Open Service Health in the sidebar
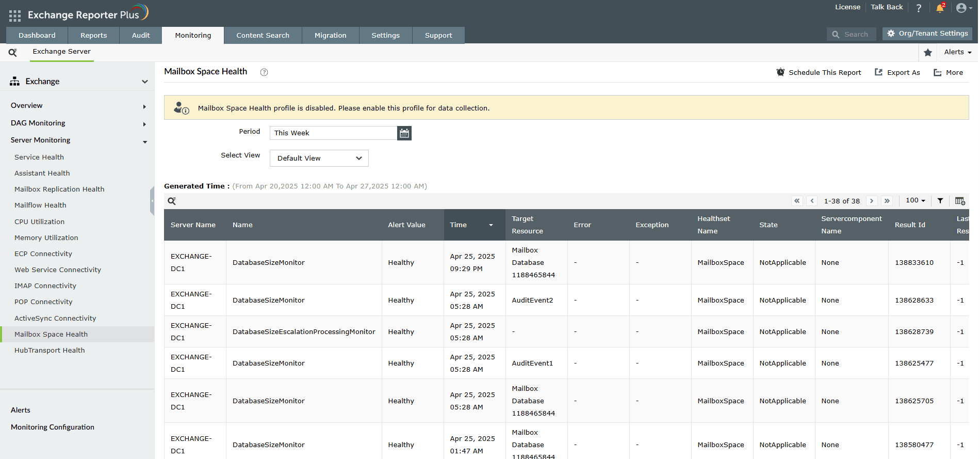Screen dimensions: 980x459 coord(39,157)
